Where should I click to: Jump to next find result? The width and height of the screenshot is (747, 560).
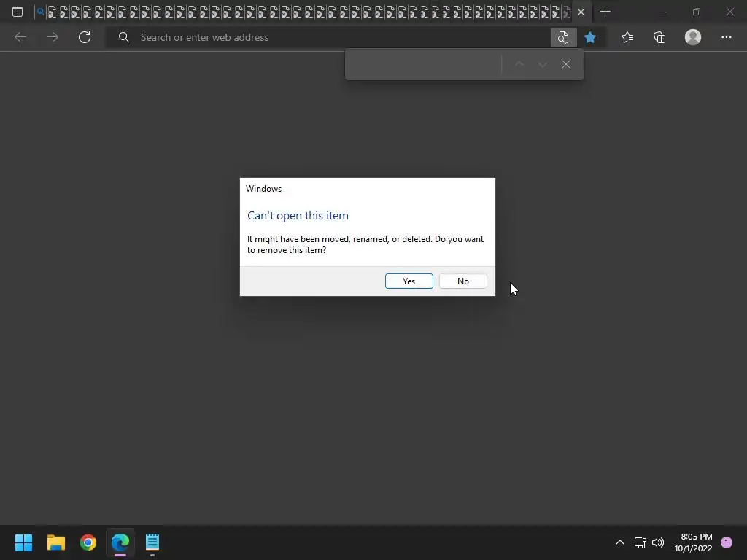click(x=542, y=64)
